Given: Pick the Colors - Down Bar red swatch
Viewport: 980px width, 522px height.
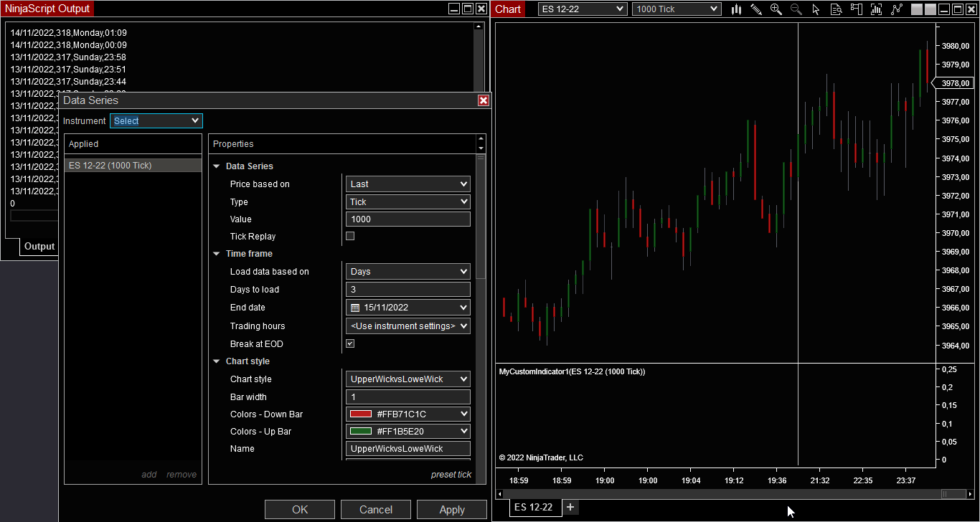Looking at the screenshot, I should tap(361, 414).
